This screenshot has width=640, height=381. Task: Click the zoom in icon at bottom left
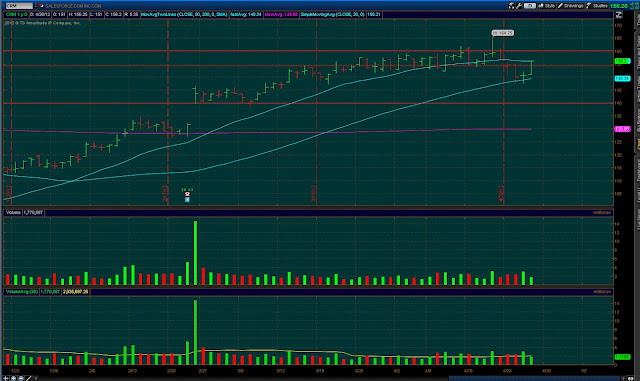13,378
